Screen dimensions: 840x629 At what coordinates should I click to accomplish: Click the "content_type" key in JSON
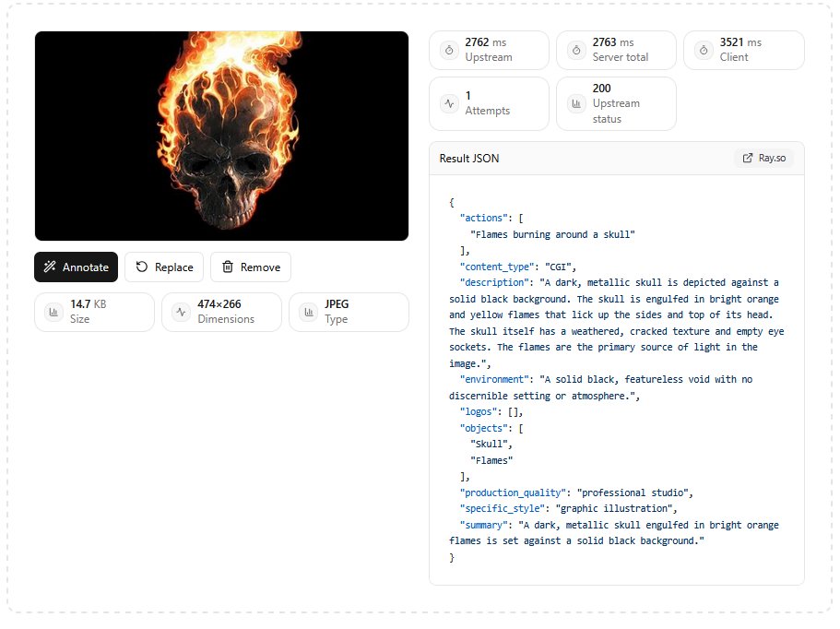click(497, 267)
